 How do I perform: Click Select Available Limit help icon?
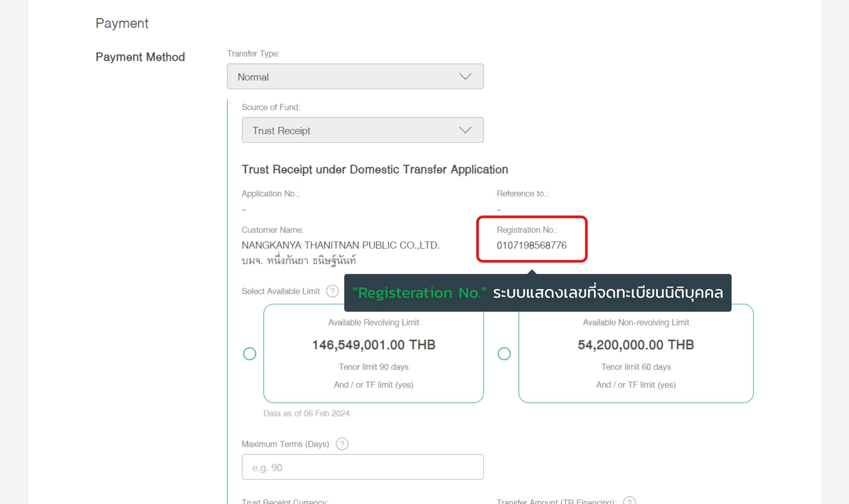[332, 291]
